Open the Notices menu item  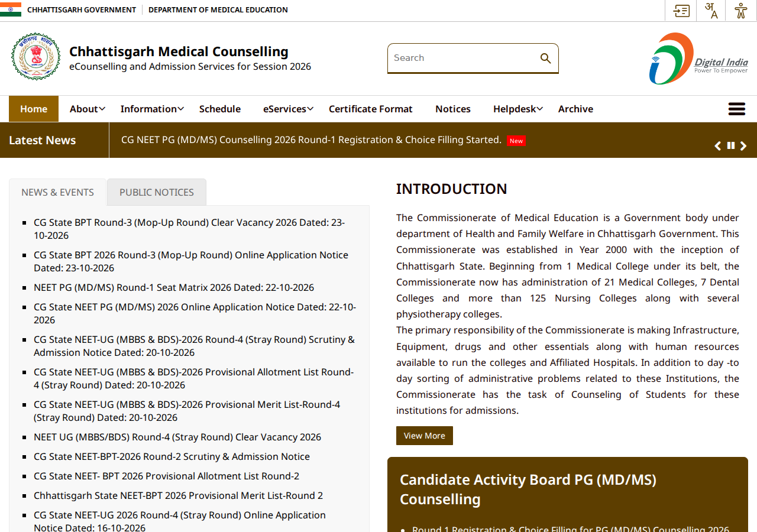[x=453, y=109]
